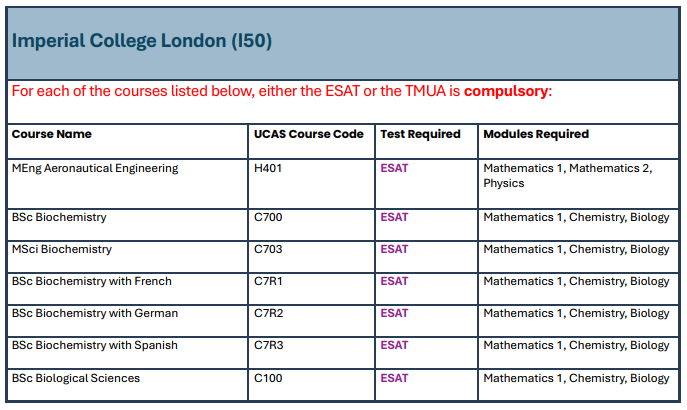Open the ESAT link for Biochemistry with Spanish
This screenshot has height=410, width=687.
[394, 345]
